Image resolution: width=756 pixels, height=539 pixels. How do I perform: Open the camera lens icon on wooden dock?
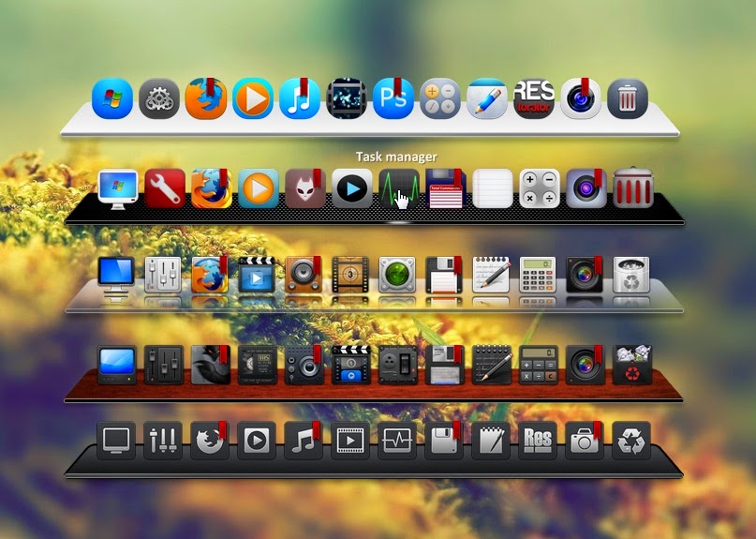click(x=586, y=365)
